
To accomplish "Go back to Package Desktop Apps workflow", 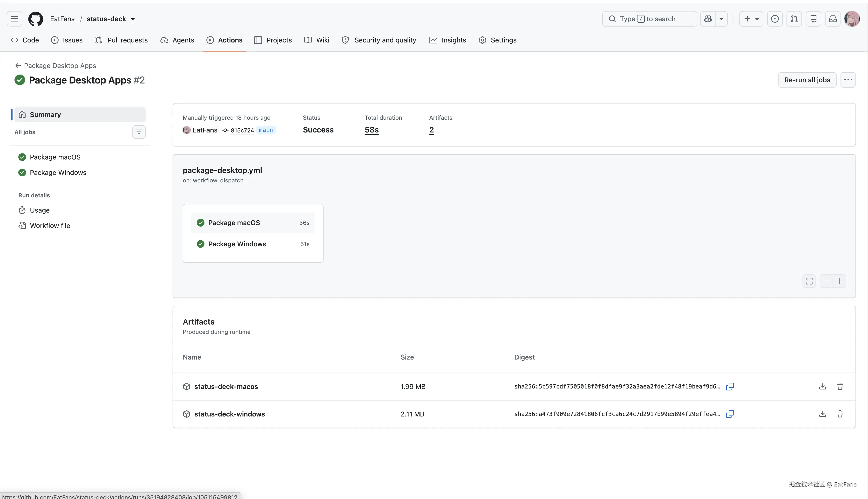I will (55, 65).
